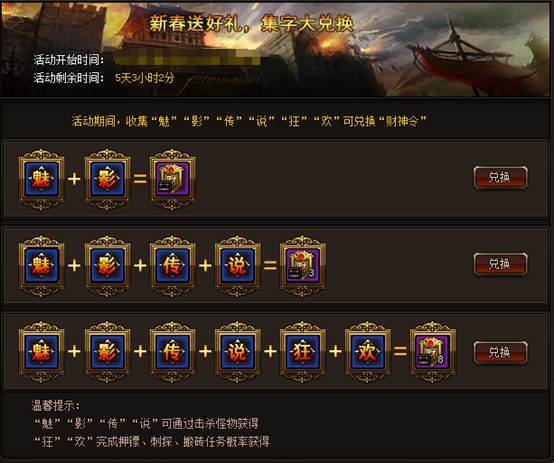This screenshot has height=463, width=554.
Task: Click the 影 icon in the second row
Action: click(x=107, y=265)
